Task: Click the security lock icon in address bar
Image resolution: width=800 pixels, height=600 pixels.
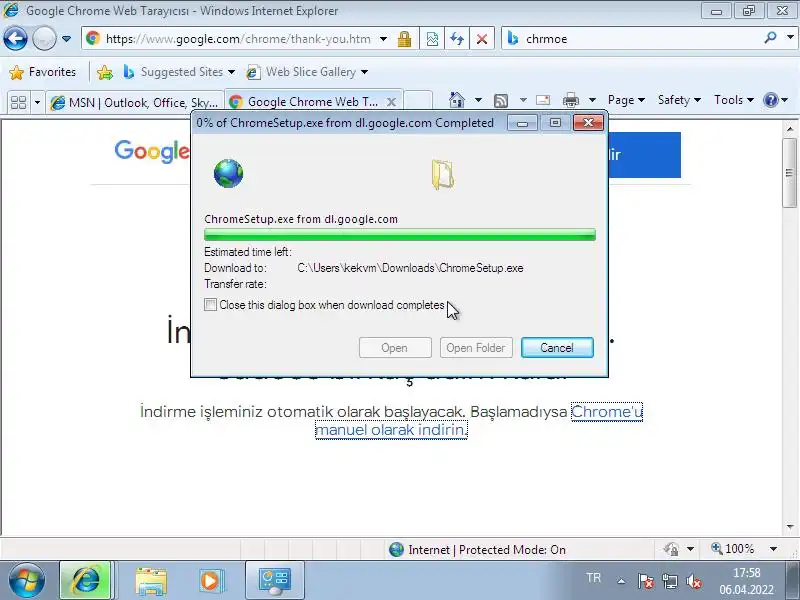Action: [404, 39]
